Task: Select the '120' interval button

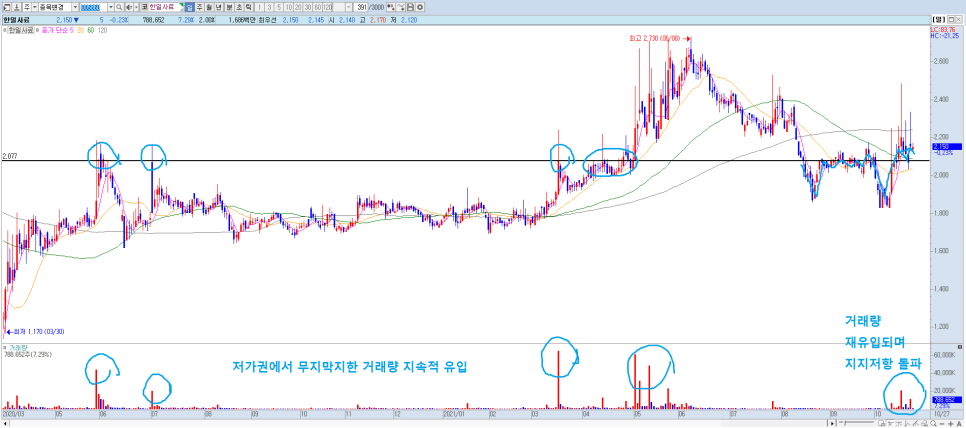Action: pos(327,7)
